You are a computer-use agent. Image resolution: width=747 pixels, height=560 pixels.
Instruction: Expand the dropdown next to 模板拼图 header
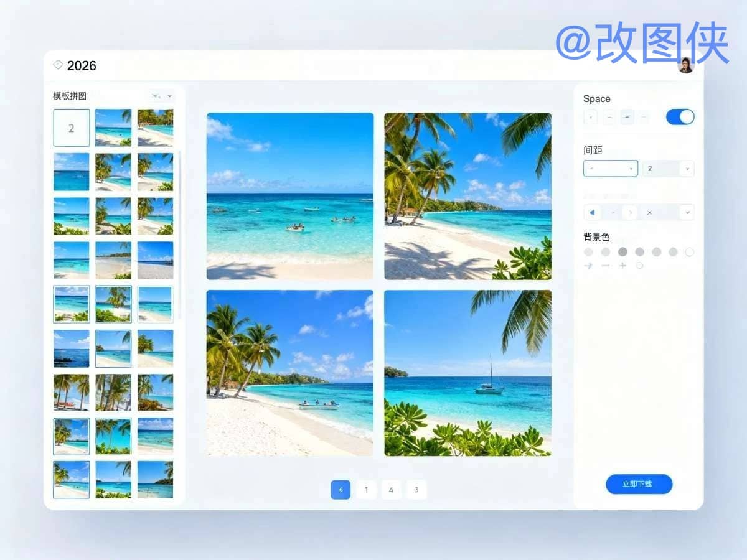click(169, 96)
